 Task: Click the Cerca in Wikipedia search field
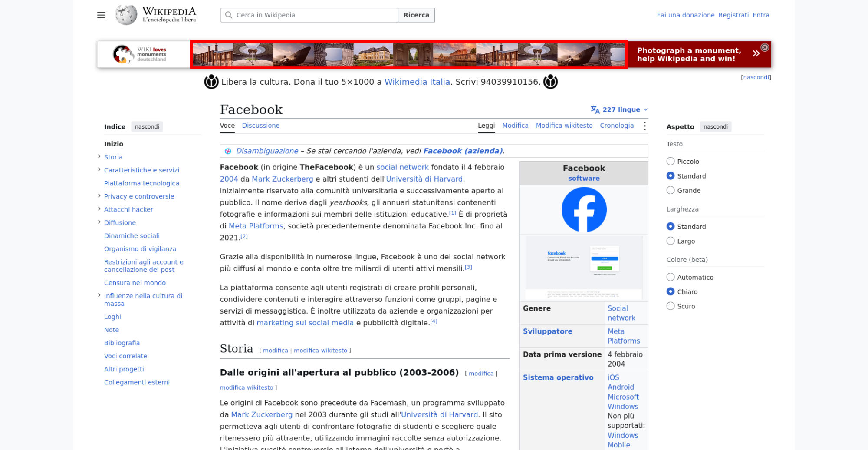(x=309, y=15)
